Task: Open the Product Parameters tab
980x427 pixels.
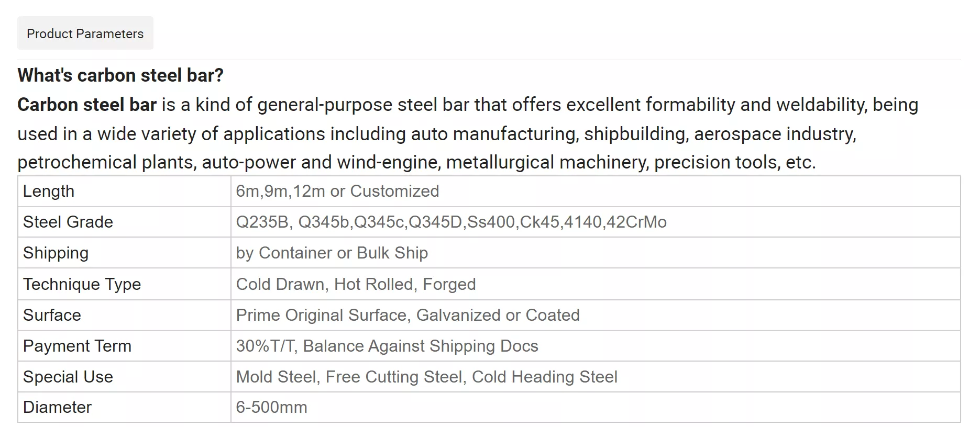Action: click(85, 33)
